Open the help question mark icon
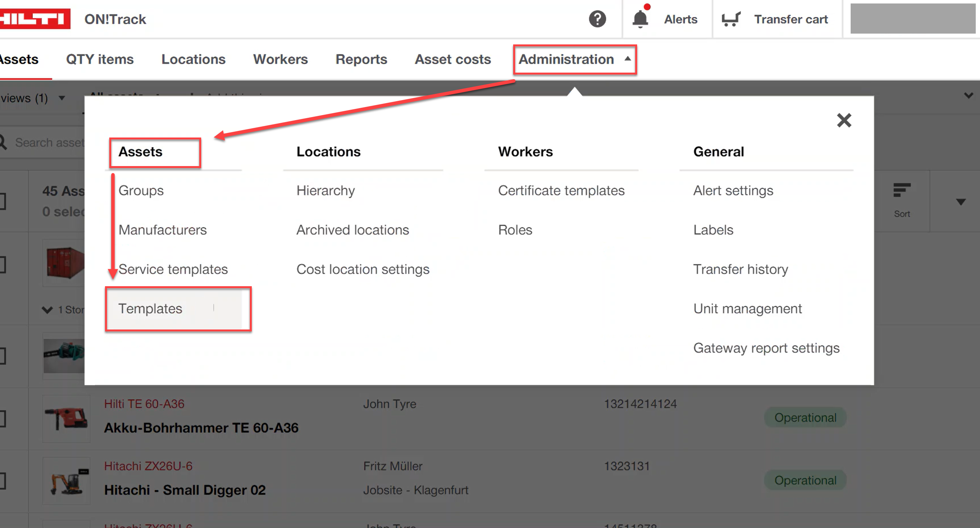 pyautogui.click(x=597, y=19)
